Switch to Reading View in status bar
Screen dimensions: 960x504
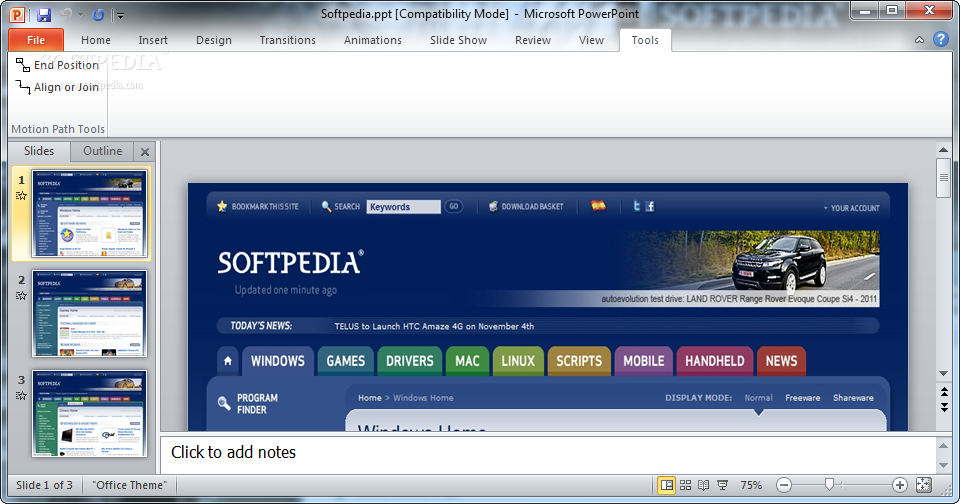click(x=704, y=485)
